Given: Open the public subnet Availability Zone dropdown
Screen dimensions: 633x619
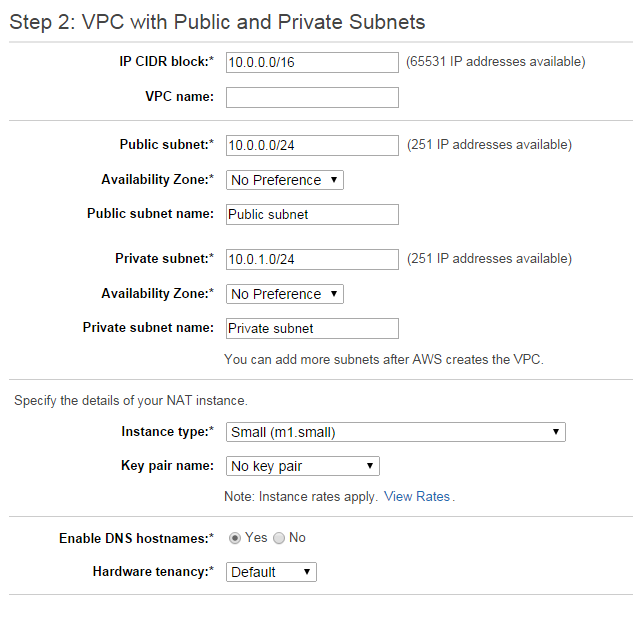Looking at the screenshot, I should [285, 180].
